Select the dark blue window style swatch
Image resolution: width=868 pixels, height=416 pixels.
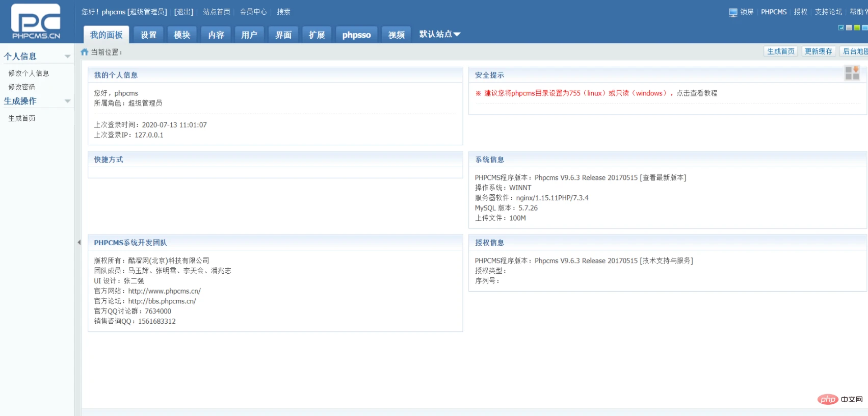click(841, 28)
